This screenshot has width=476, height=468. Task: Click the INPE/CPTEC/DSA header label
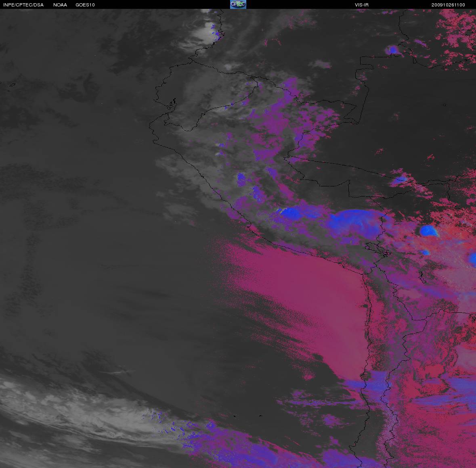pyautogui.click(x=23, y=5)
